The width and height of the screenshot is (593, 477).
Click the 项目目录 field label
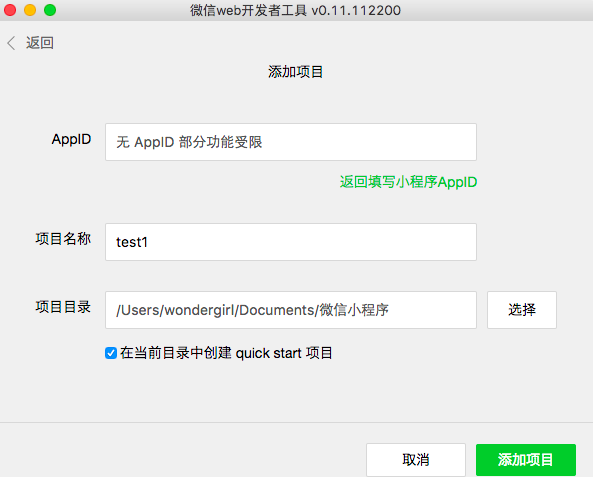(63, 307)
